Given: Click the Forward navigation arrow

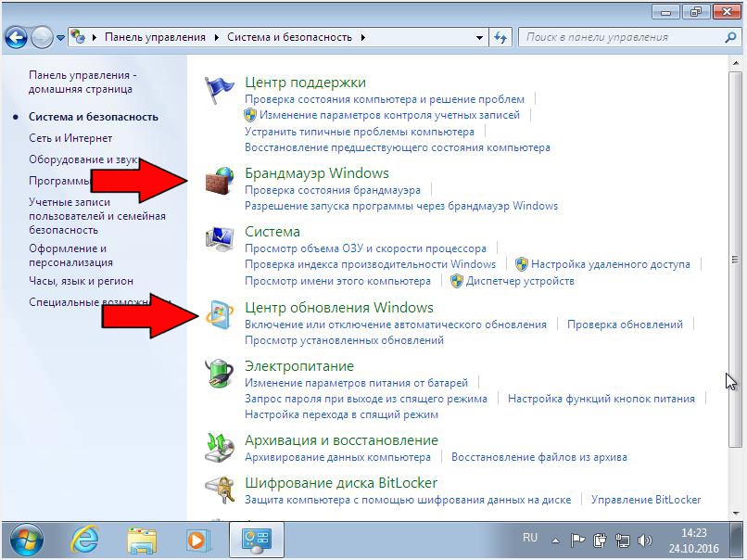Looking at the screenshot, I should point(42,37).
